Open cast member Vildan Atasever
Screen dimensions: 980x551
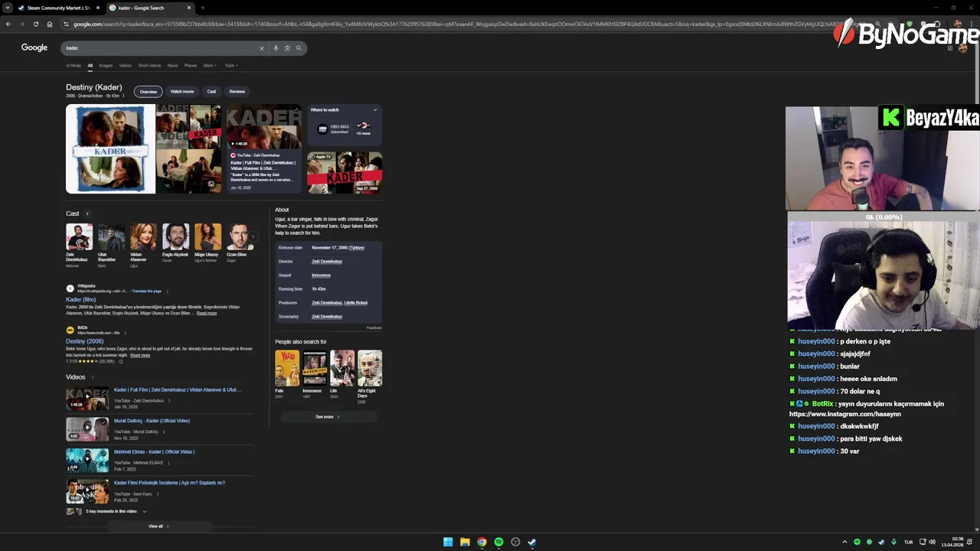click(x=142, y=245)
